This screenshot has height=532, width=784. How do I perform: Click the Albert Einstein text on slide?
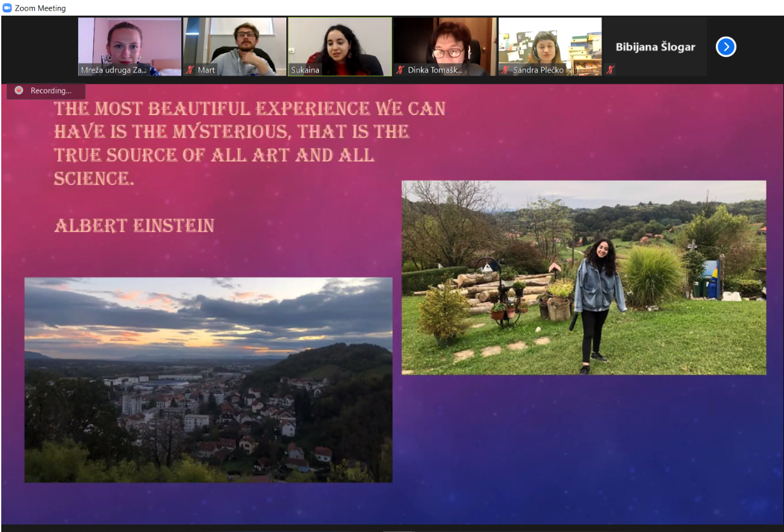pyautogui.click(x=134, y=226)
